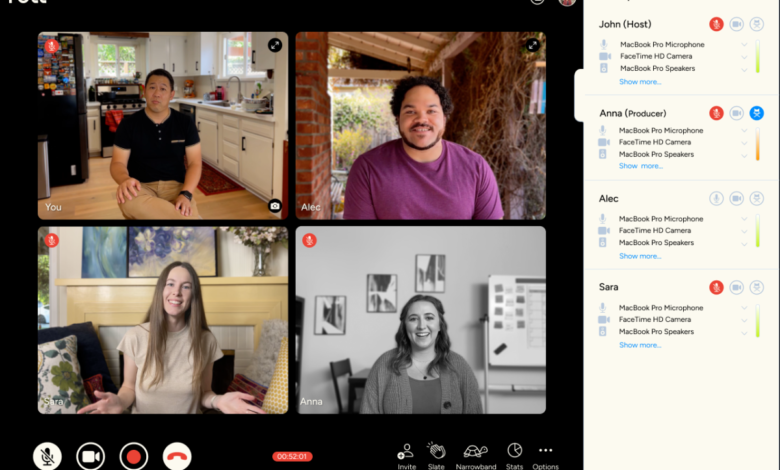This screenshot has width=780, height=470.
Task: Open John's MacBook Pro Microphone dropdown
Action: click(744, 44)
